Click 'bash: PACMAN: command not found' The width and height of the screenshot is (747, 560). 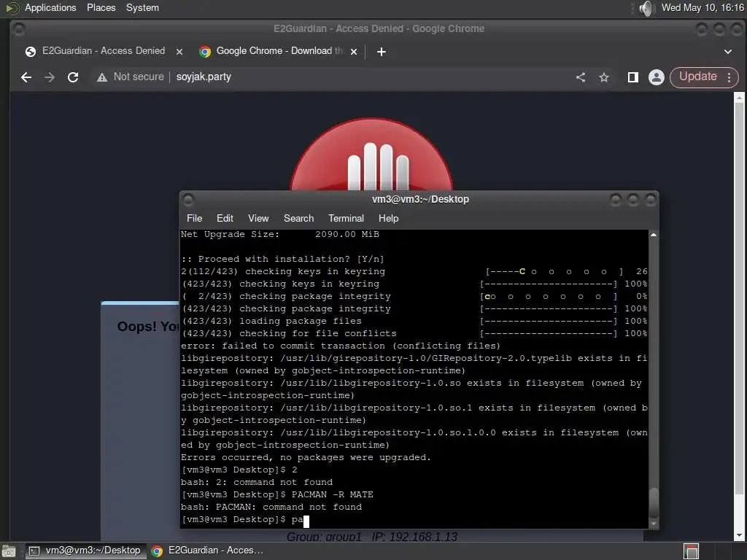click(x=271, y=507)
